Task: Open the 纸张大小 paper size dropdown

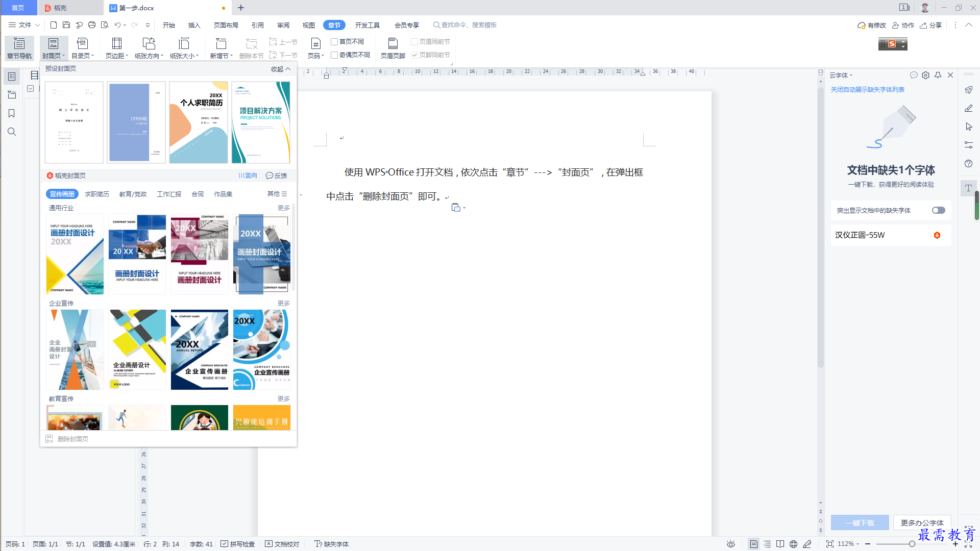Action: (184, 56)
